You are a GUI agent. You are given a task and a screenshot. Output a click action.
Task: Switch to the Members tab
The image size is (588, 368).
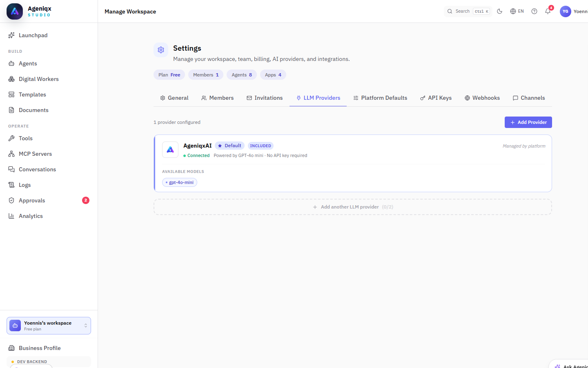tap(218, 98)
